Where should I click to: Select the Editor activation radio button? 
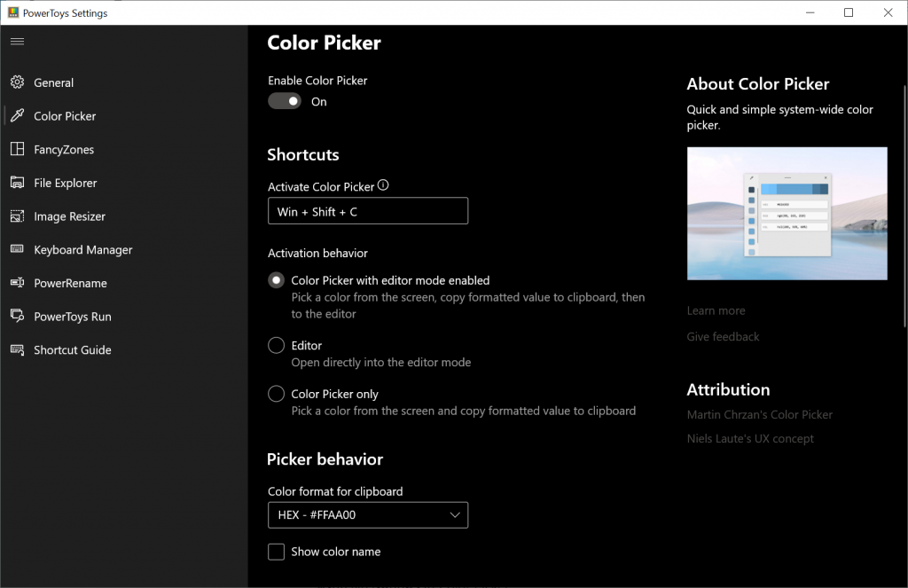(x=277, y=346)
